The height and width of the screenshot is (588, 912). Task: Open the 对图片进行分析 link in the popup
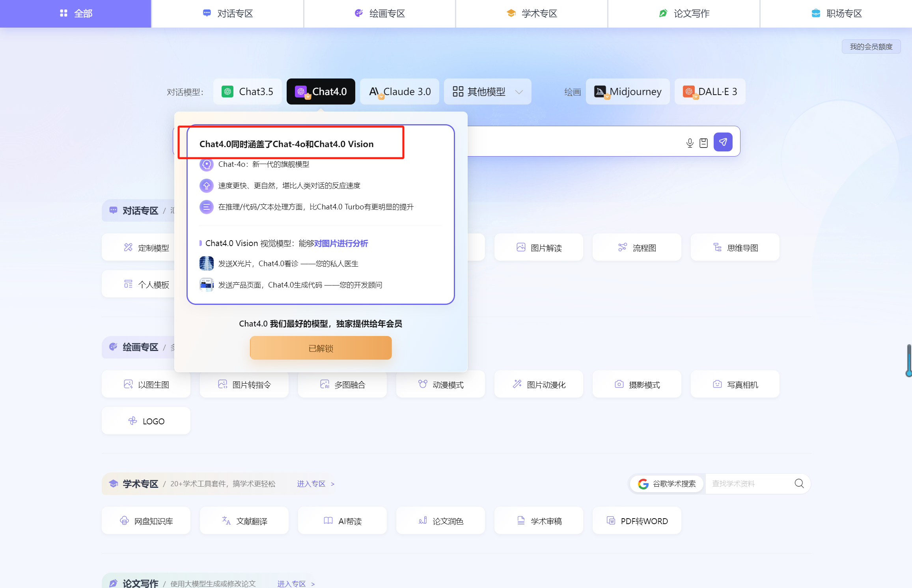click(x=341, y=243)
